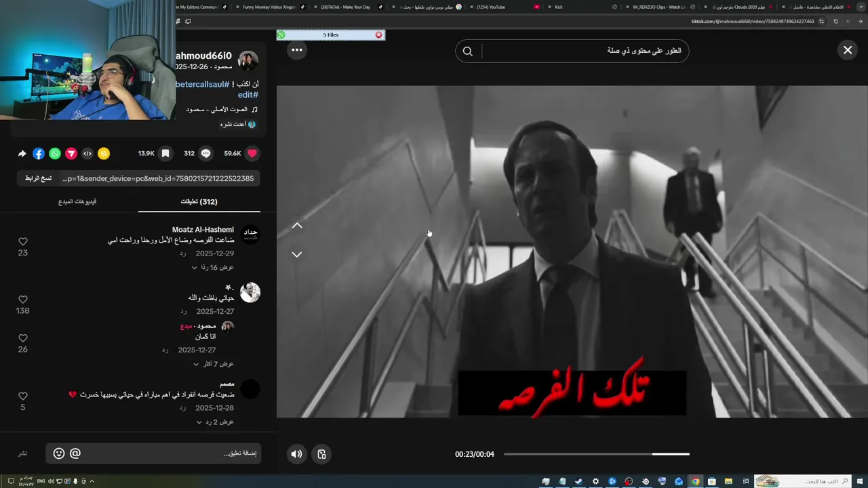Open the emoji picker in comment box

pos(59,453)
